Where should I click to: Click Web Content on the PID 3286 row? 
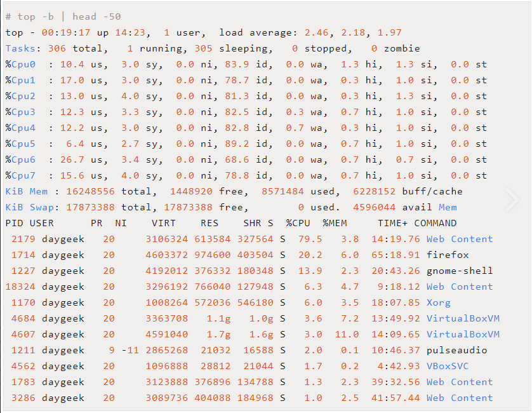pyautogui.click(x=460, y=398)
